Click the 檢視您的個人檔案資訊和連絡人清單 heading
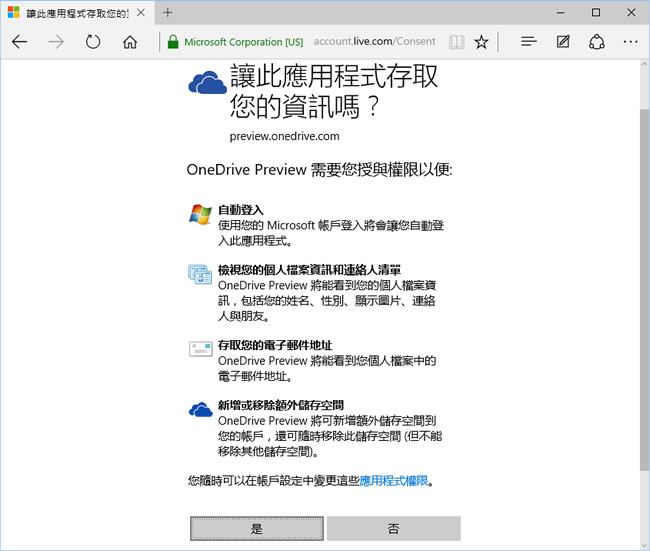Screen dimensions: 650x551 309,270
